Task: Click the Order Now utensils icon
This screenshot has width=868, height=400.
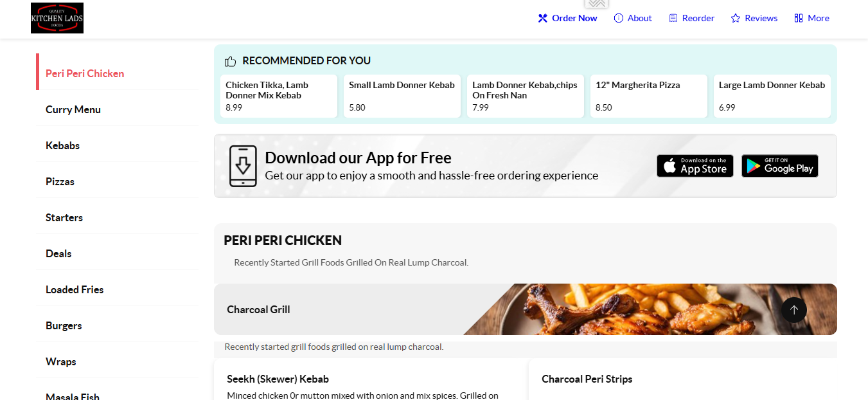Action: tap(543, 18)
